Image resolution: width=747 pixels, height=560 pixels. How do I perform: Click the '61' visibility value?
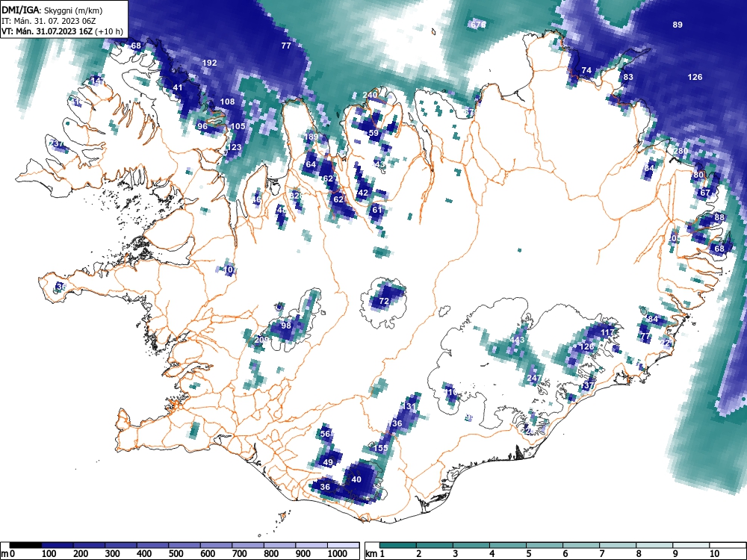click(376, 210)
